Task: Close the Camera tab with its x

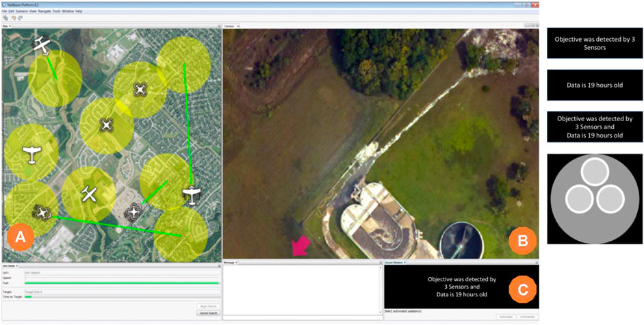Action: [x=238, y=26]
